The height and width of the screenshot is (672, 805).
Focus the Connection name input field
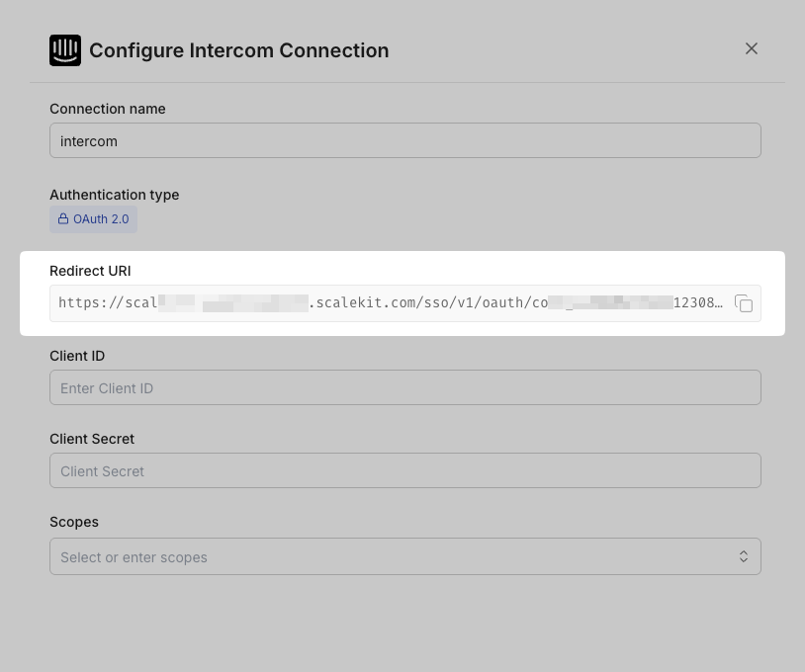[404, 141]
